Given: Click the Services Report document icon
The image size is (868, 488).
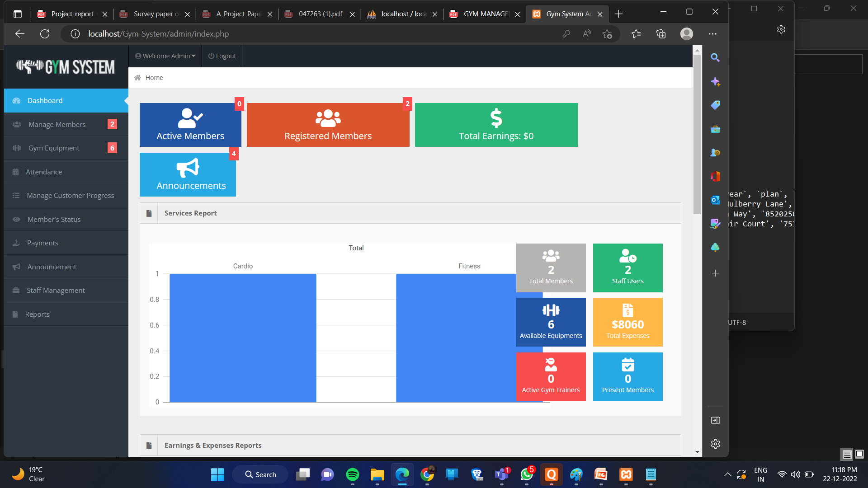Looking at the screenshot, I should pyautogui.click(x=149, y=213).
